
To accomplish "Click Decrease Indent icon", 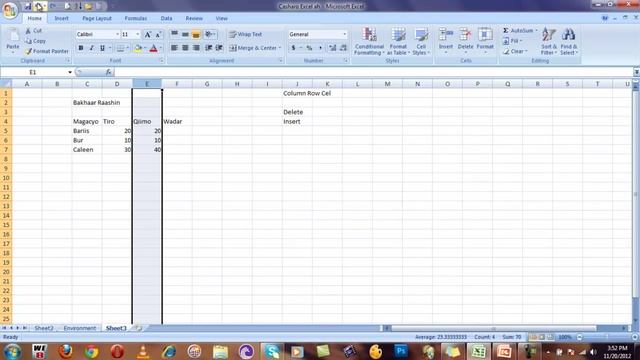I will click(209, 48).
